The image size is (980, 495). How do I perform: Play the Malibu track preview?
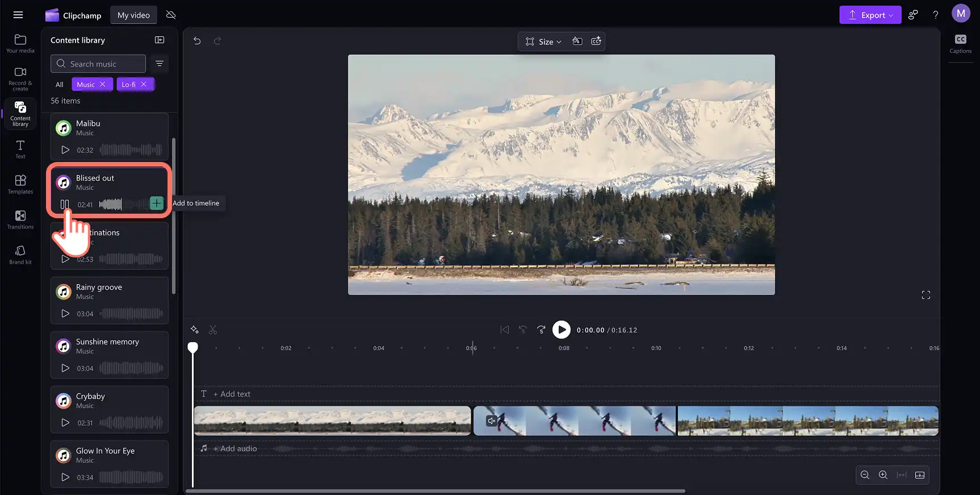coord(65,150)
